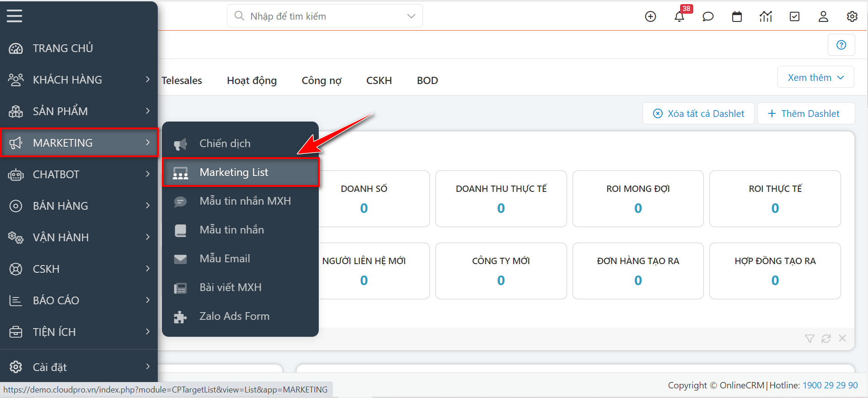Click the ROI MONG ĐỢI card
The image size is (868, 398).
pos(638,199)
